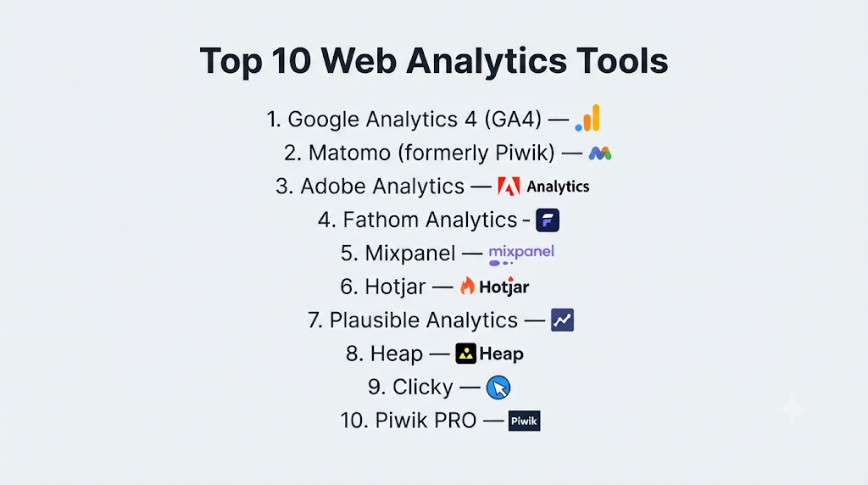The height and width of the screenshot is (485, 868).
Task: Select the '5. Mixpanel' list text
Action: tap(398, 254)
